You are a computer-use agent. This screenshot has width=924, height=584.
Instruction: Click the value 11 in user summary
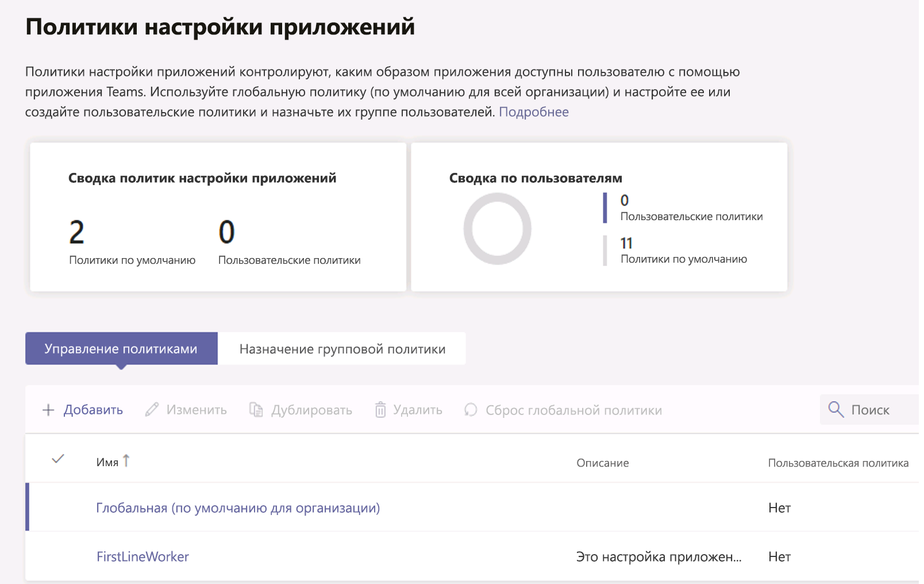[x=626, y=243]
